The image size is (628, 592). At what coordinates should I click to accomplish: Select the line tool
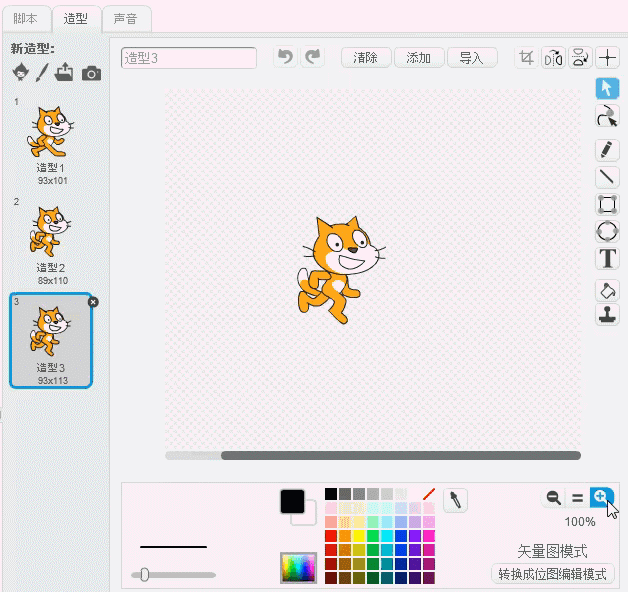click(607, 177)
